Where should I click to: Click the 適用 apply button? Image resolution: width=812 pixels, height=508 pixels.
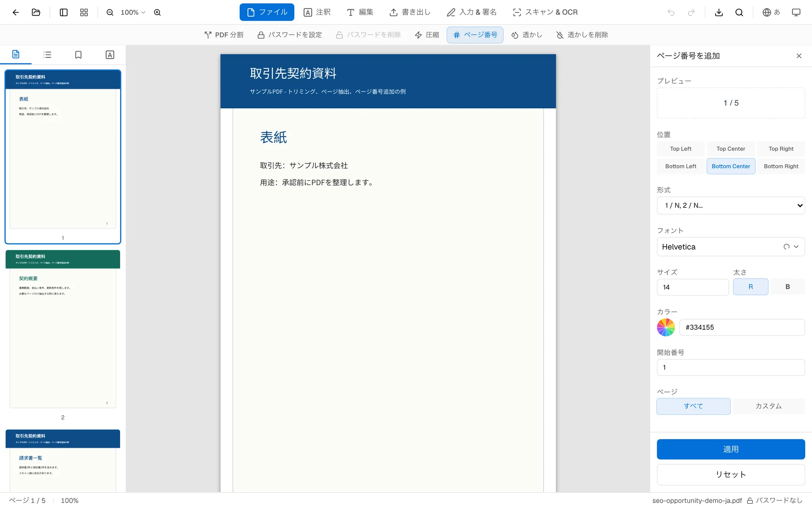(731, 449)
